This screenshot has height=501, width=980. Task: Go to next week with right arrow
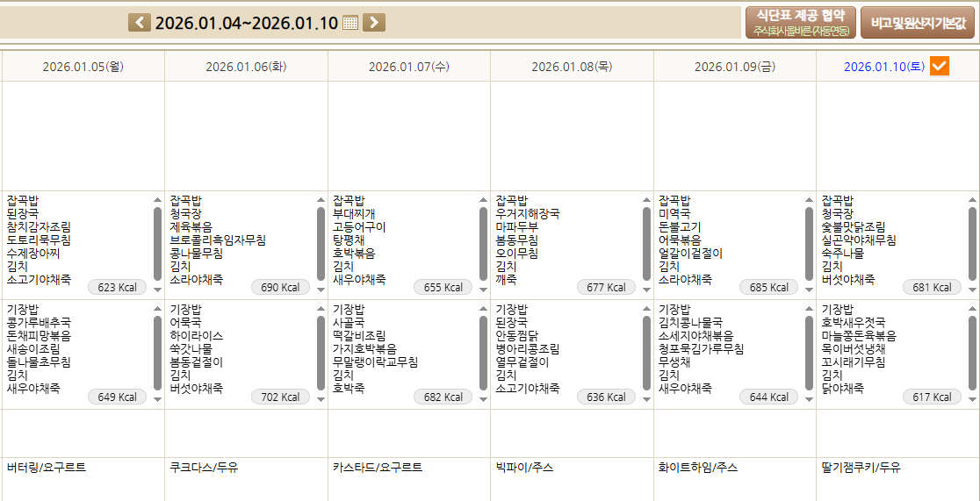pos(374,22)
